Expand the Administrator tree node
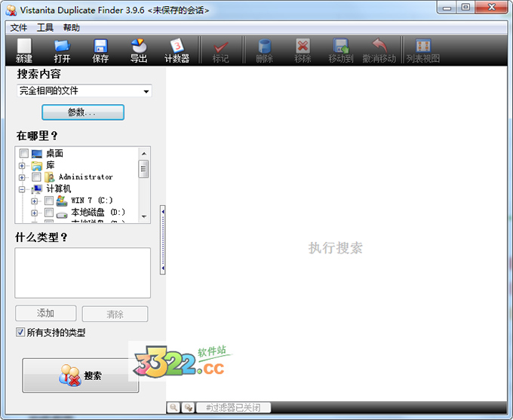Viewport: 513px width, 420px height. coord(22,178)
